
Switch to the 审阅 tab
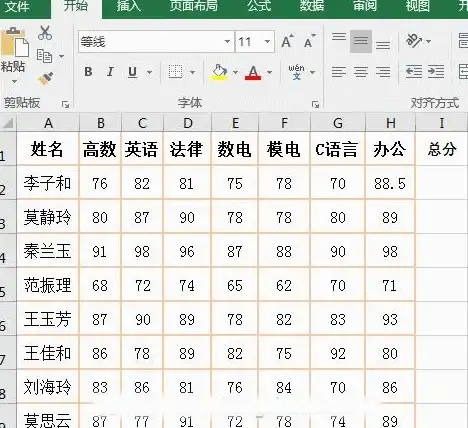tap(365, 6)
